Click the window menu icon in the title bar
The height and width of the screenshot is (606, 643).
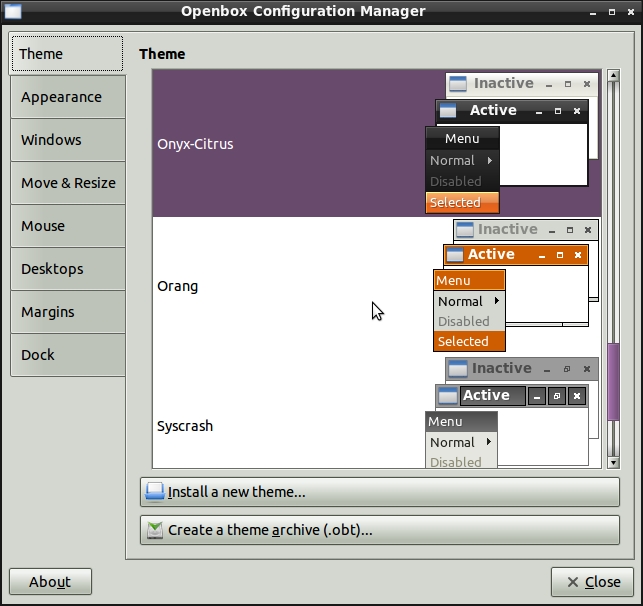pos(11,11)
